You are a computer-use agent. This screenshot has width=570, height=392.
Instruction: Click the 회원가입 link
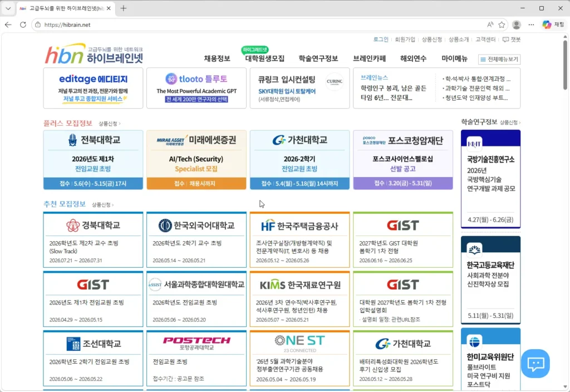[x=405, y=40]
